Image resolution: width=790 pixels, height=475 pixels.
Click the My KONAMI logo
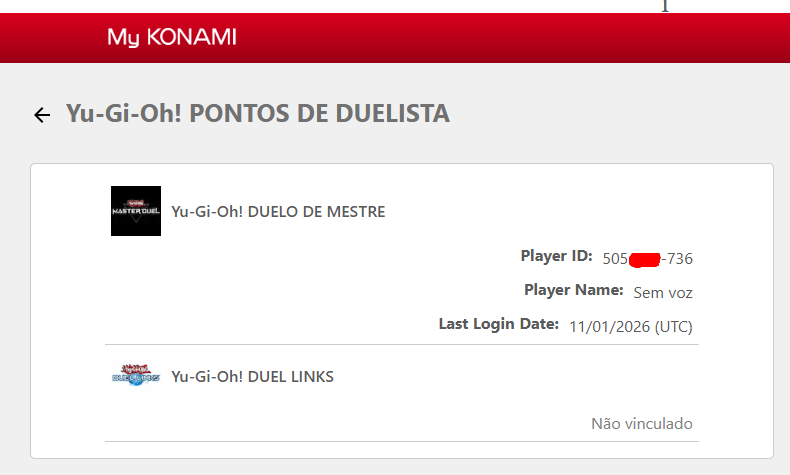pyautogui.click(x=171, y=37)
